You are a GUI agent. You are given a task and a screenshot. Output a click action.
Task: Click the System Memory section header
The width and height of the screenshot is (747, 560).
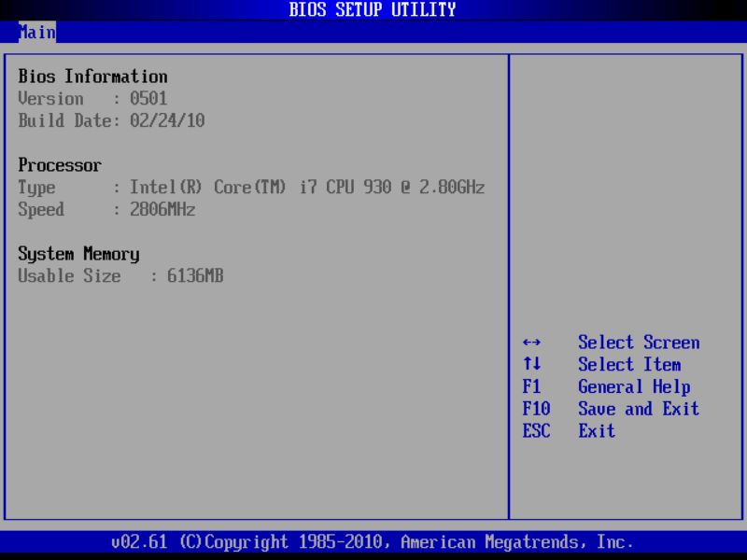click(78, 254)
